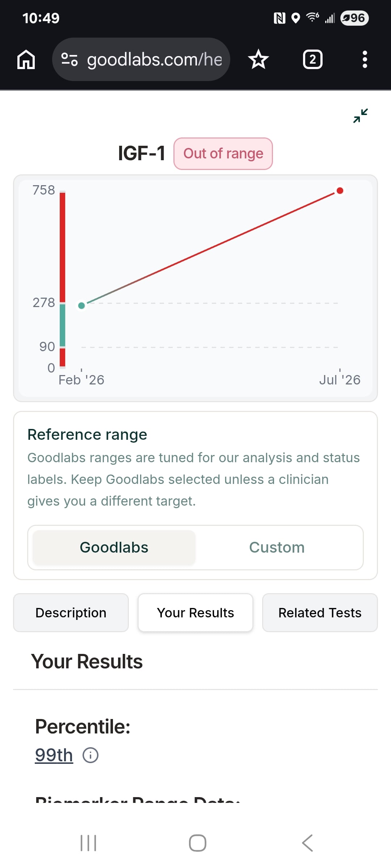Select the red Jul '26 data point
The height and width of the screenshot is (868, 391).
click(340, 191)
